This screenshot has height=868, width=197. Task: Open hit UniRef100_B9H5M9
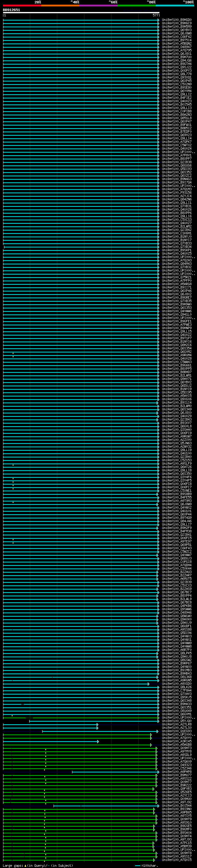[177, 26]
